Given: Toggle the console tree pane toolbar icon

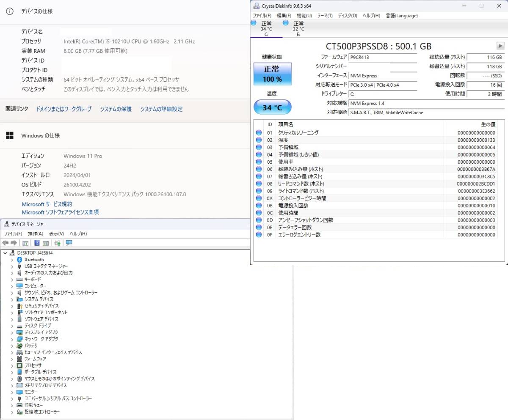Looking at the screenshot, I should click(x=25, y=243).
